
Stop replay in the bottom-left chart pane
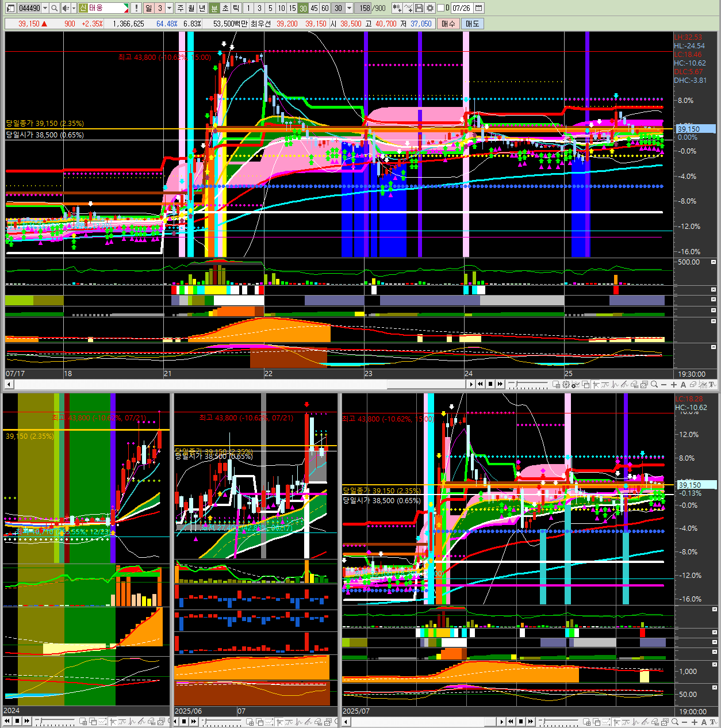click(17, 721)
